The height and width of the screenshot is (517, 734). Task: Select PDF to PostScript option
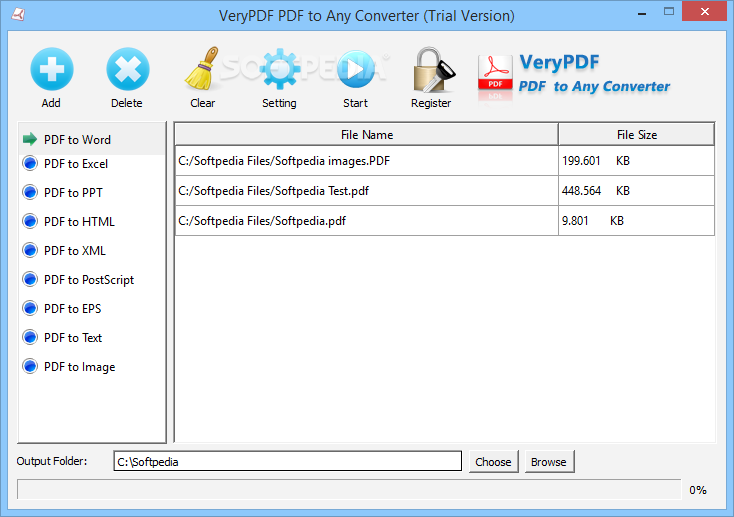(78, 280)
